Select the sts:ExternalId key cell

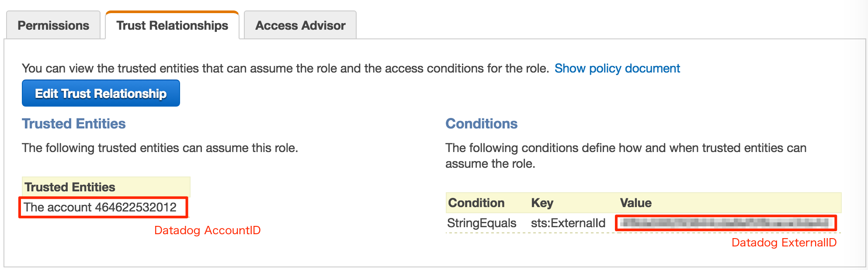coord(568,223)
